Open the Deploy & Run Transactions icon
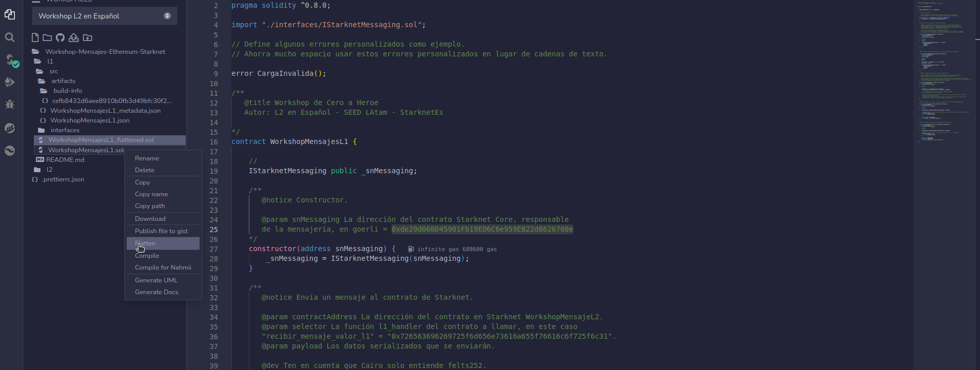This screenshot has width=980, height=370. coord(10,82)
